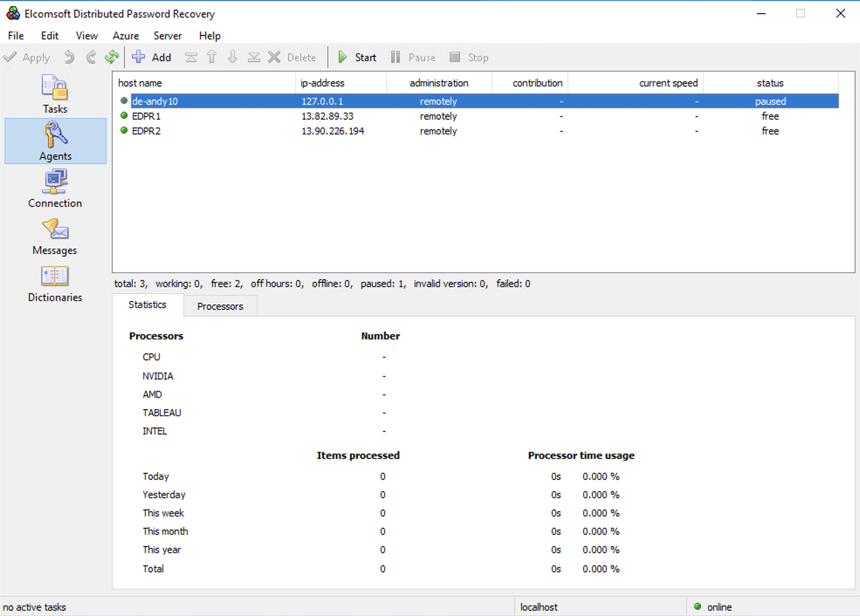The image size is (860, 616).
Task: Click the green status dot of EDPR1
Action: [124, 116]
